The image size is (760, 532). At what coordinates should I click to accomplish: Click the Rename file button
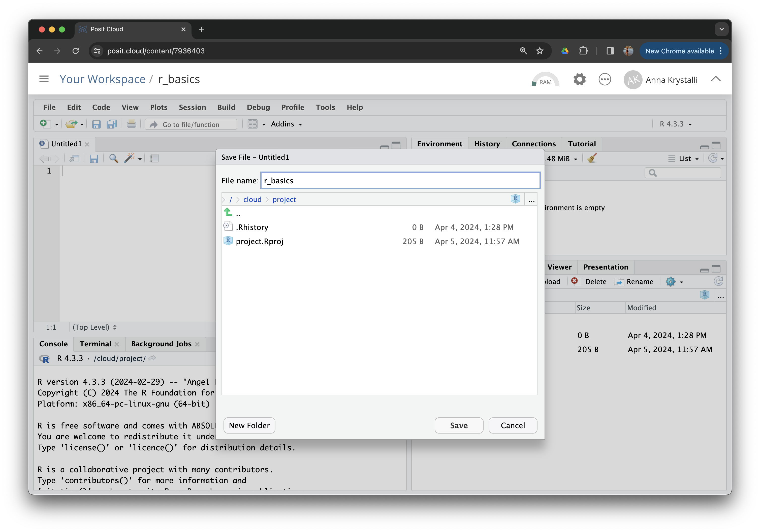click(x=634, y=282)
